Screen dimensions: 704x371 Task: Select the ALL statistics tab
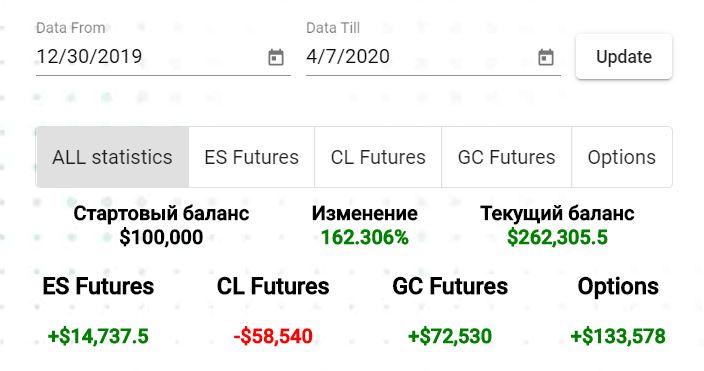[112, 157]
